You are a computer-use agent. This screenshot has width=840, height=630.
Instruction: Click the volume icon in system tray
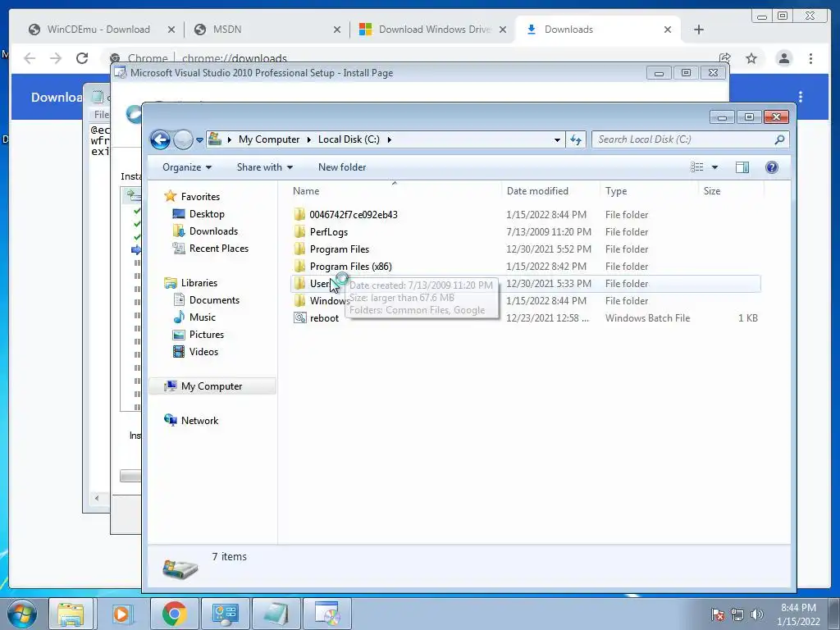[757, 614]
